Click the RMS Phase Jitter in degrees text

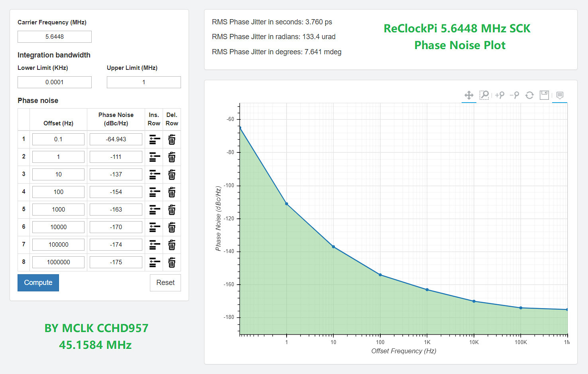[277, 52]
